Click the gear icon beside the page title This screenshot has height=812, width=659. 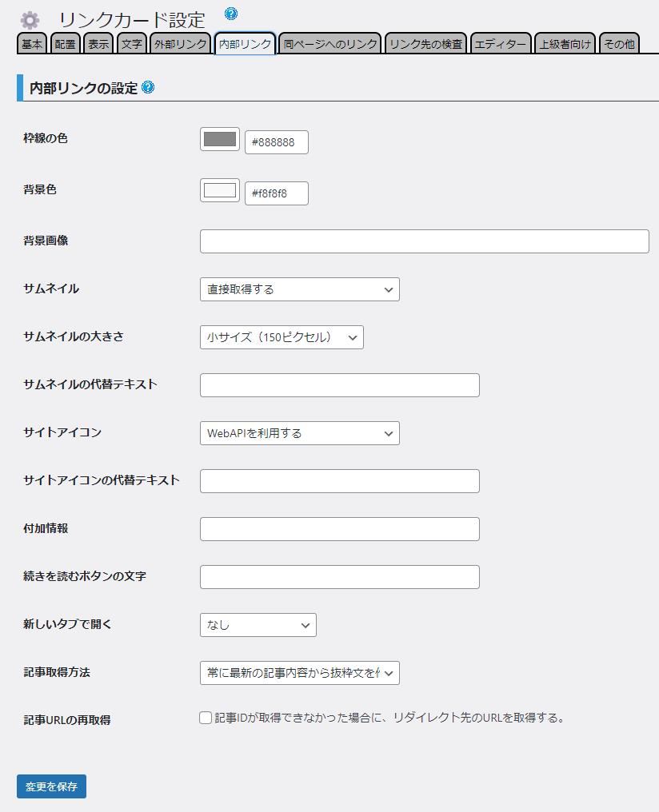pyautogui.click(x=30, y=20)
